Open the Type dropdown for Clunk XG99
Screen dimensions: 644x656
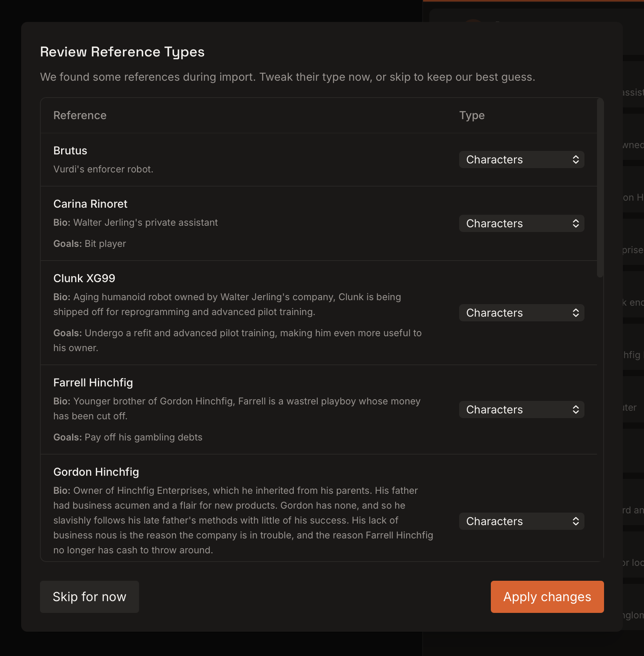pyautogui.click(x=521, y=313)
